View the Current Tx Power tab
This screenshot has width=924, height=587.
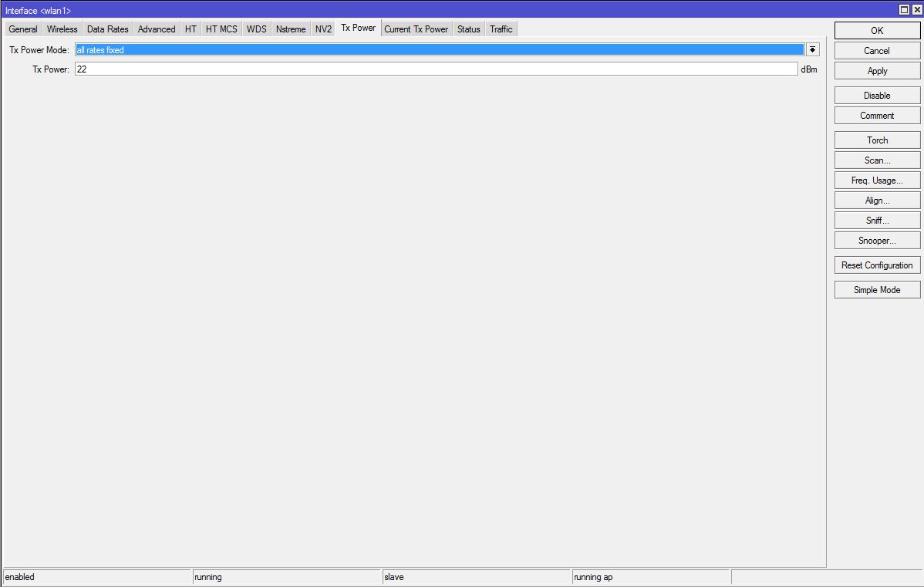[416, 29]
